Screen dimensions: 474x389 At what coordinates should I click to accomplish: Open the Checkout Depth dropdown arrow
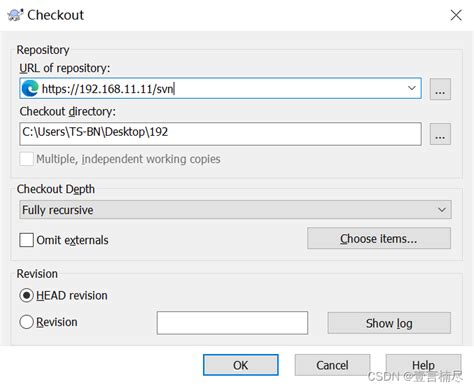point(442,210)
